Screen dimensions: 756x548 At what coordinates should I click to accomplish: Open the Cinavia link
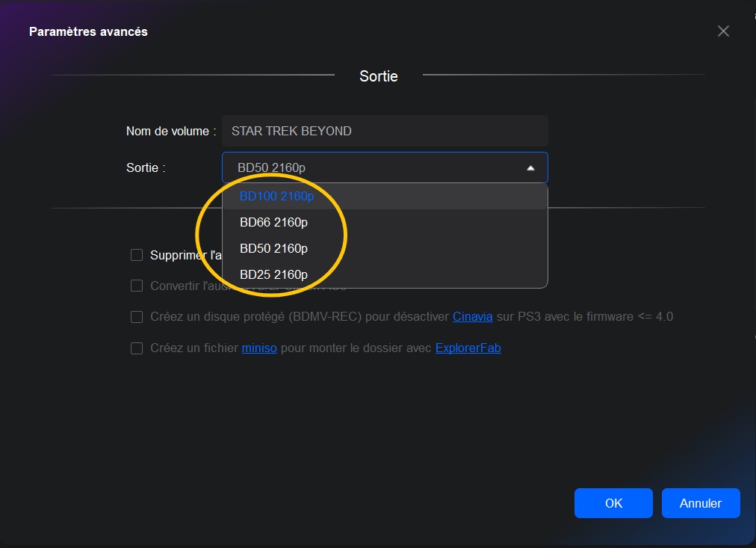[472, 316]
